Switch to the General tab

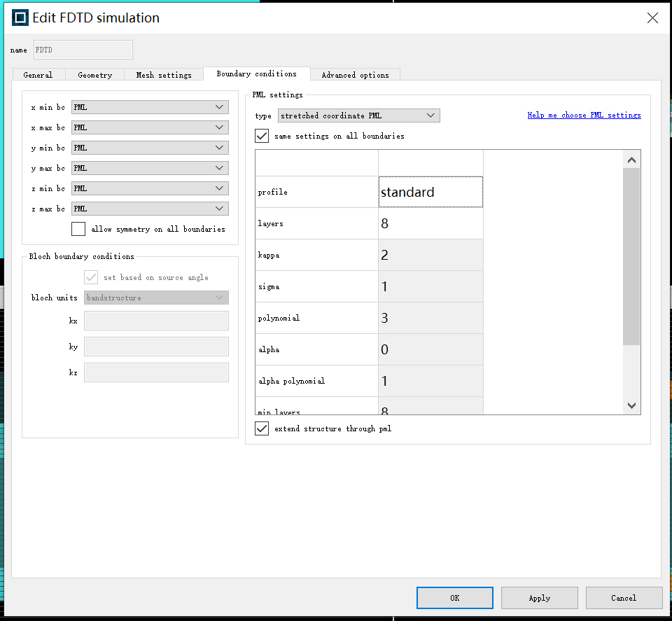point(38,75)
